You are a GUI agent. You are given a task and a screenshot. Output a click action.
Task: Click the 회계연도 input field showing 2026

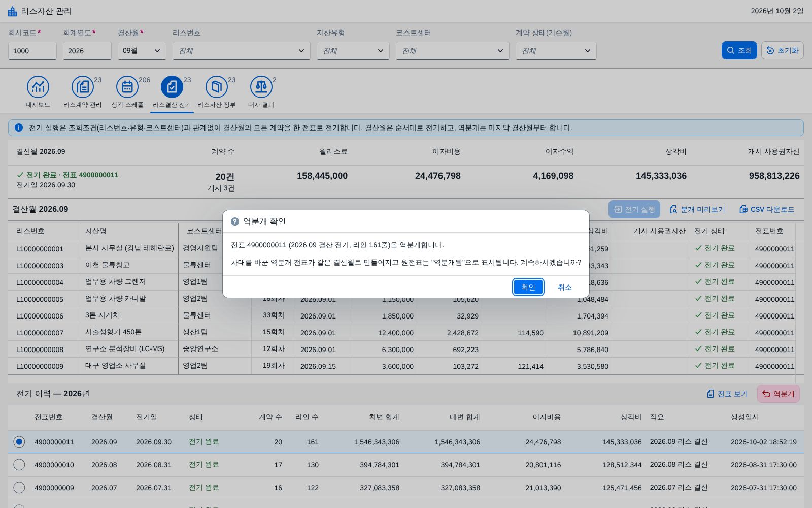click(87, 51)
